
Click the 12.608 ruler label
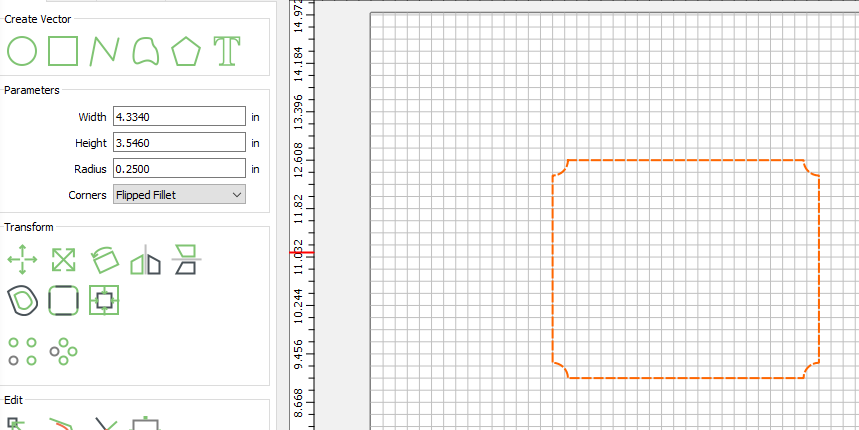pos(299,162)
